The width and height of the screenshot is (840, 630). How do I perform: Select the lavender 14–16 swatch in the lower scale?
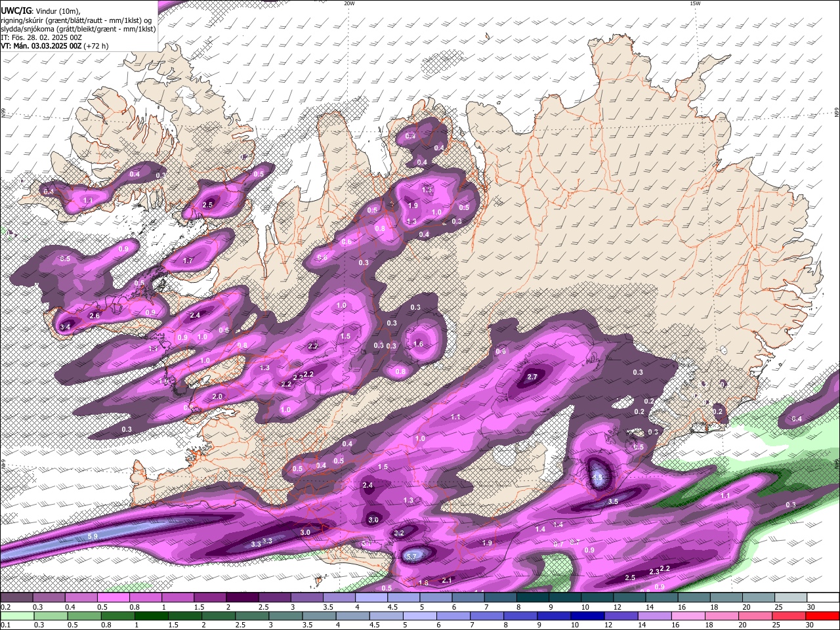[654, 616]
